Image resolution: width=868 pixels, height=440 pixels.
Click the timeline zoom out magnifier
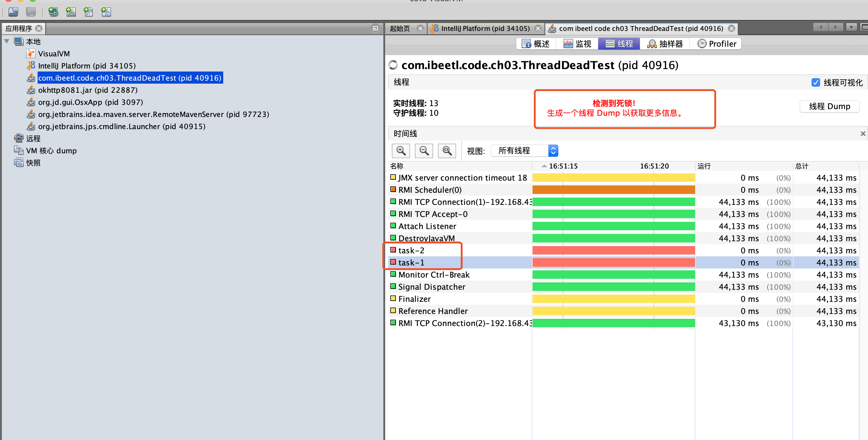[x=424, y=151]
